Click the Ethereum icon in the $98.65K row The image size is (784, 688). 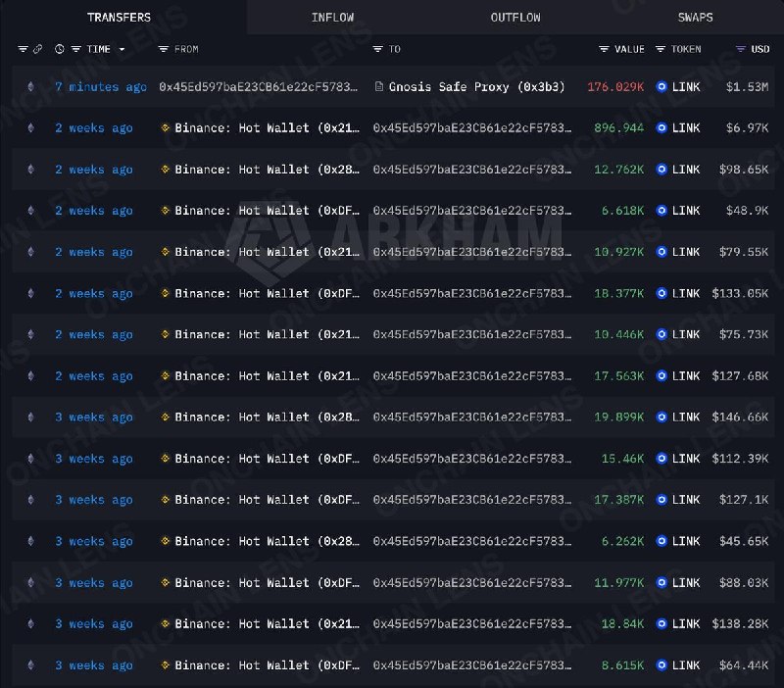pos(31,170)
